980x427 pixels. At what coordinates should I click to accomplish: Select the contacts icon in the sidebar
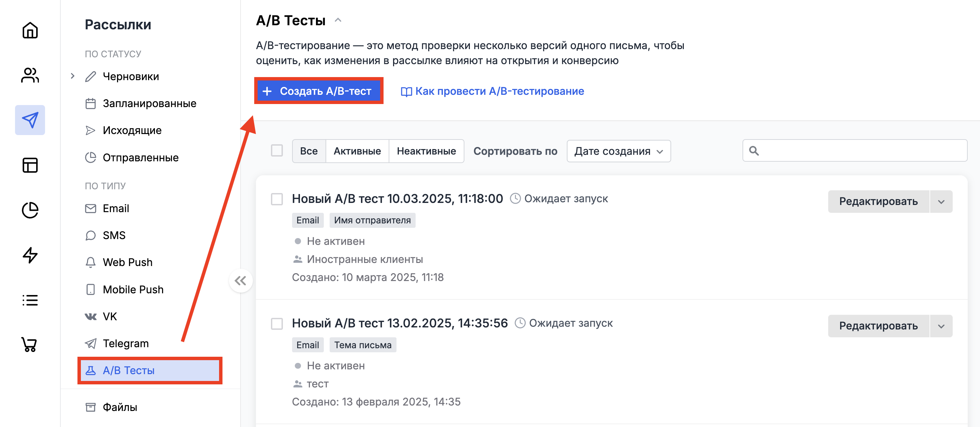click(x=30, y=76)
